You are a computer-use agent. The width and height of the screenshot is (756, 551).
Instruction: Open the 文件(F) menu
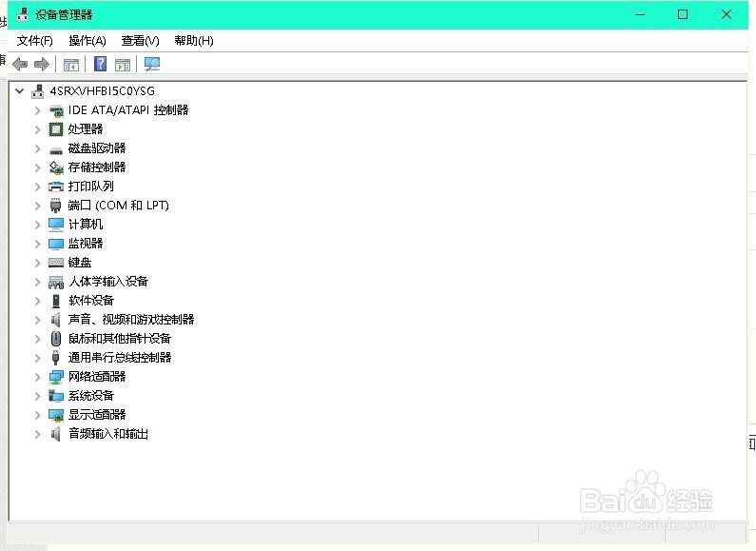click(x=35, y=41)
